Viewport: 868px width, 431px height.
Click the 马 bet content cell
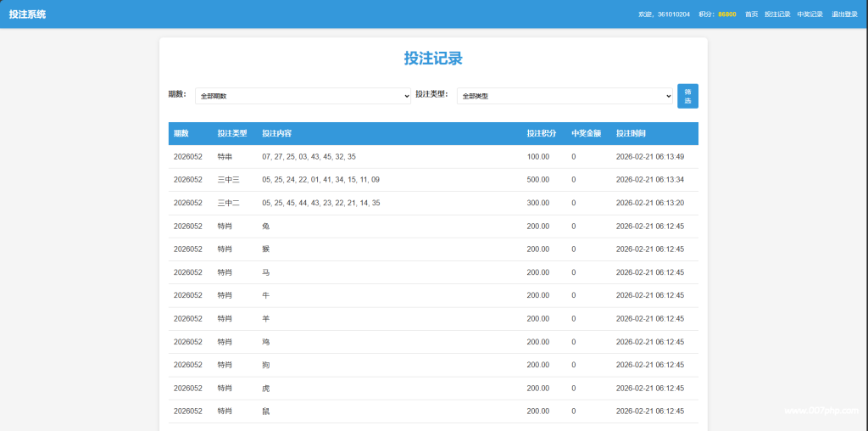[x=265, y=272]
